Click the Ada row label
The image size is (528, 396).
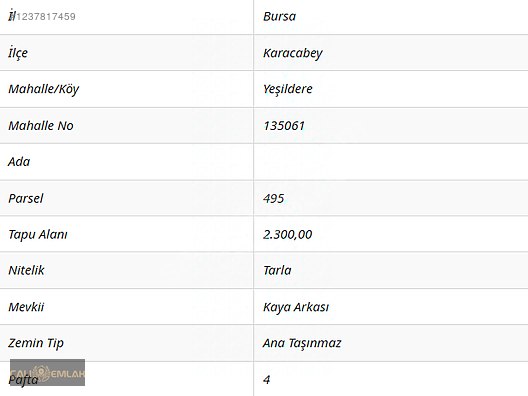tap(19, 162)
